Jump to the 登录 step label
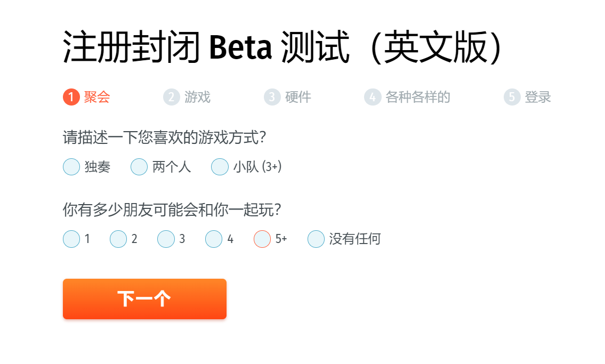The image size is (605, 364). tap(537, 97)
